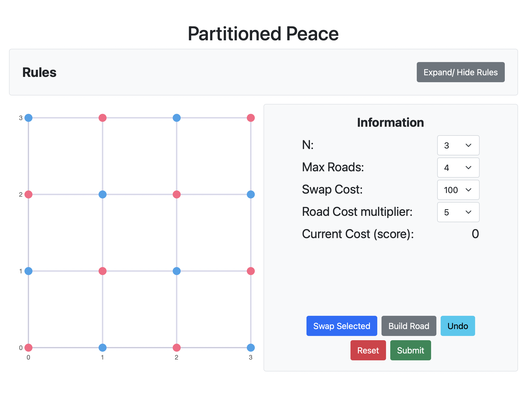Screen dimensions: 526x420
Task: Submit the current solution
Action: pyautogui.click(x=410, y=350)
